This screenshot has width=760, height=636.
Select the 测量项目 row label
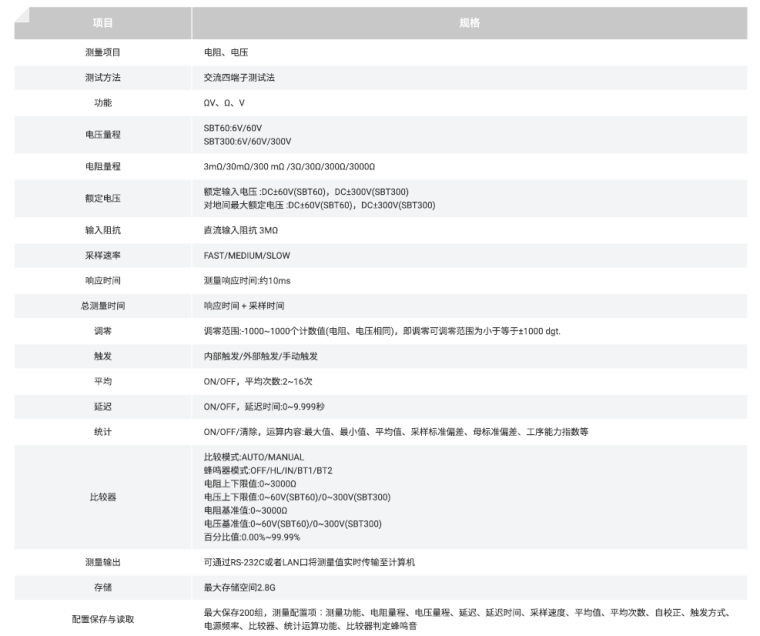103,51
